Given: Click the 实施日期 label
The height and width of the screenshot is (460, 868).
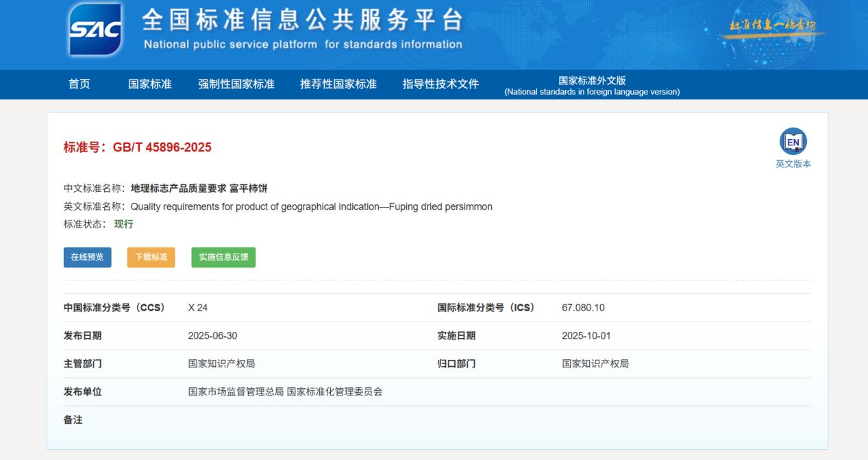Looking at the screenshot, I should click(x=457, y=336).
